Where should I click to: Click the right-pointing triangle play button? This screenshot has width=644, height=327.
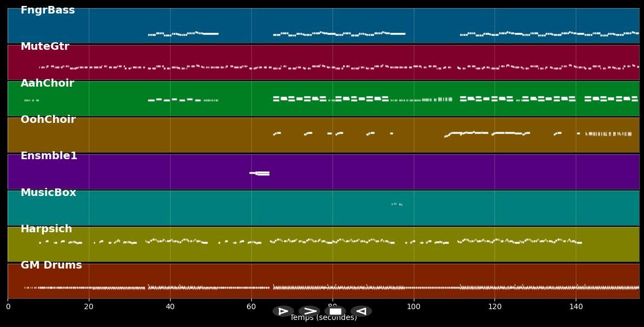tap(283, 311)
